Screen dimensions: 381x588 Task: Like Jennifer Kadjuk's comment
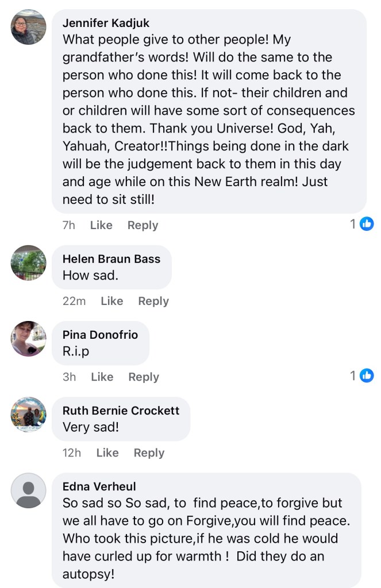101,225
